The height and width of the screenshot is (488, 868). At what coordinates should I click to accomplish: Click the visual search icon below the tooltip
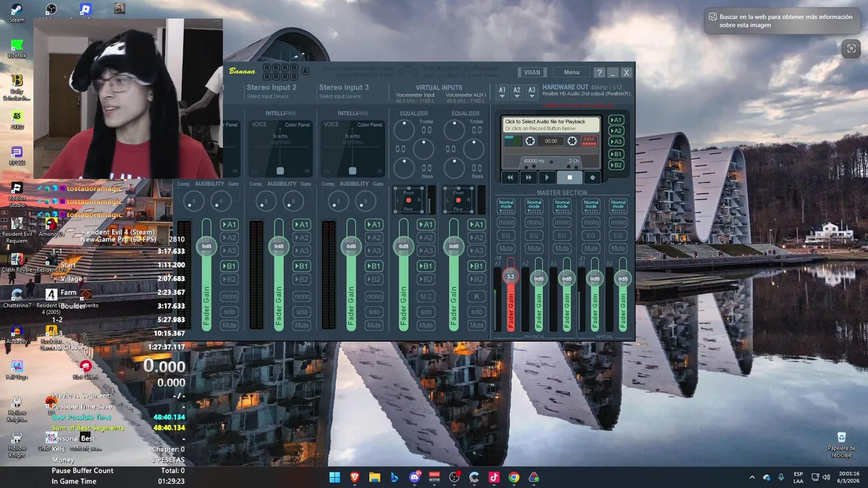(x=850, y=48)
